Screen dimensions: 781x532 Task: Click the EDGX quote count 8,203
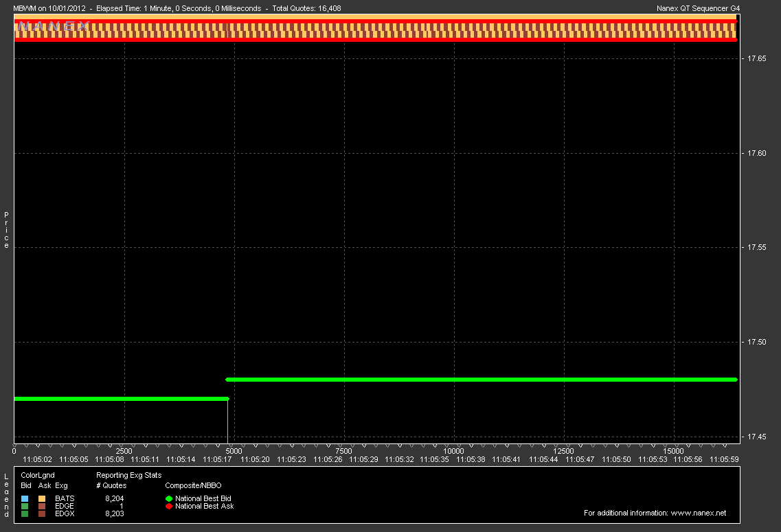115,513
